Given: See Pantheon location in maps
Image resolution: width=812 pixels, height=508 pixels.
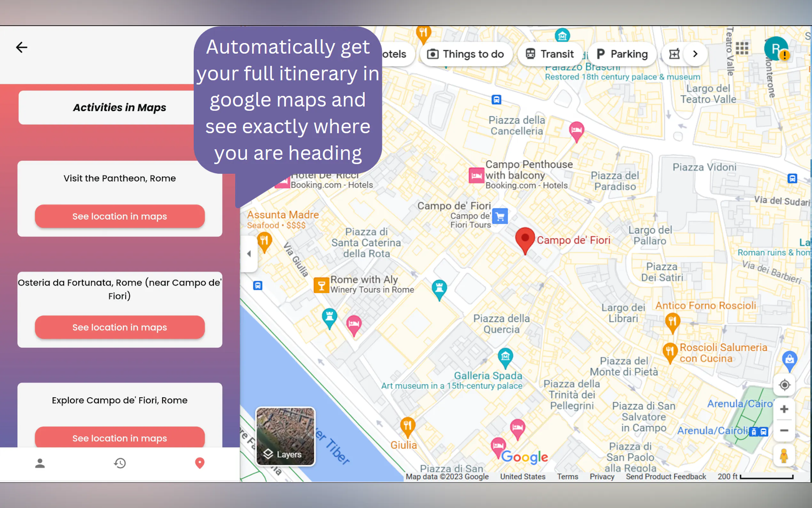Looking at the screenshot, I should [x=120, y=216].
